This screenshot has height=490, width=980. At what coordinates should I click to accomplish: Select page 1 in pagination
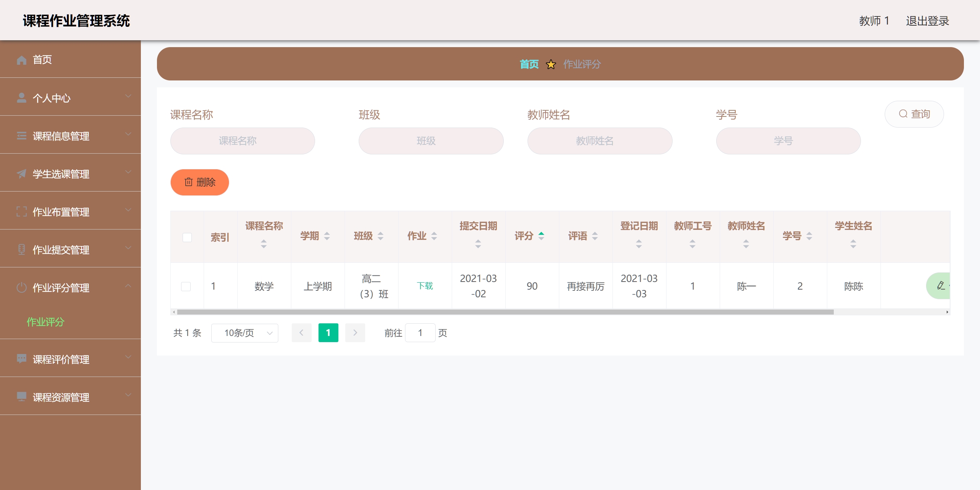(x=328, y=333)
